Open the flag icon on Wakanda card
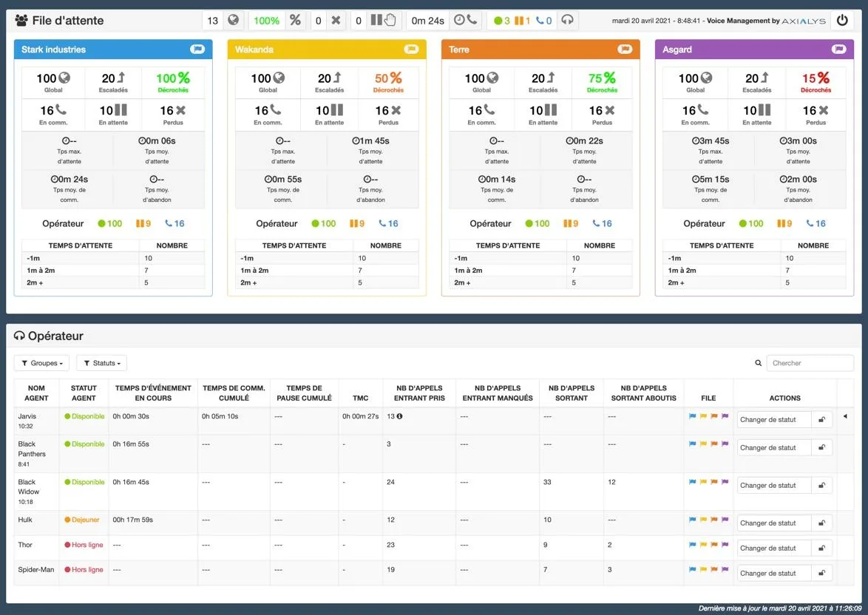The image size is (868, 615). coord(411,50)
